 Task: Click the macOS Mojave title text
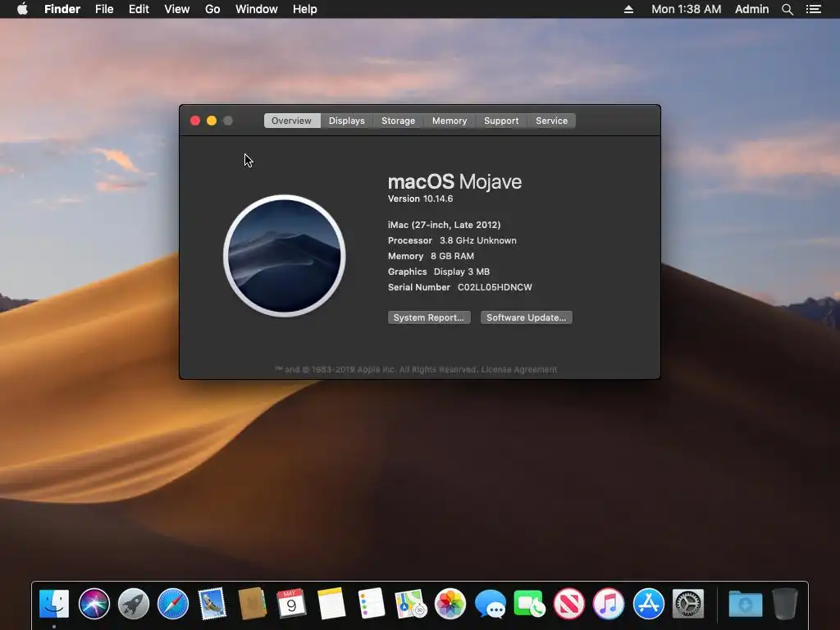[454, 182]
